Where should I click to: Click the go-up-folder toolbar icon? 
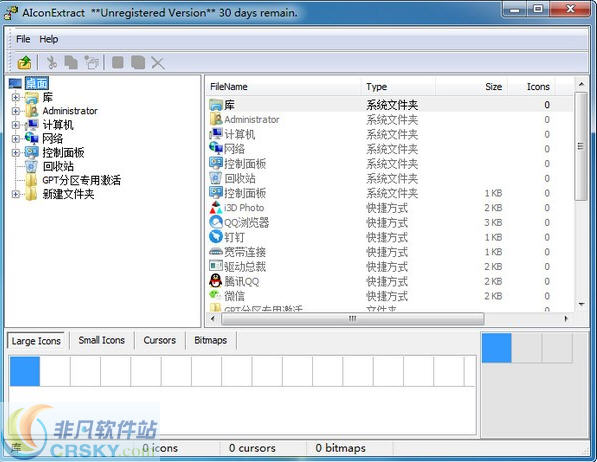point(24,62)
